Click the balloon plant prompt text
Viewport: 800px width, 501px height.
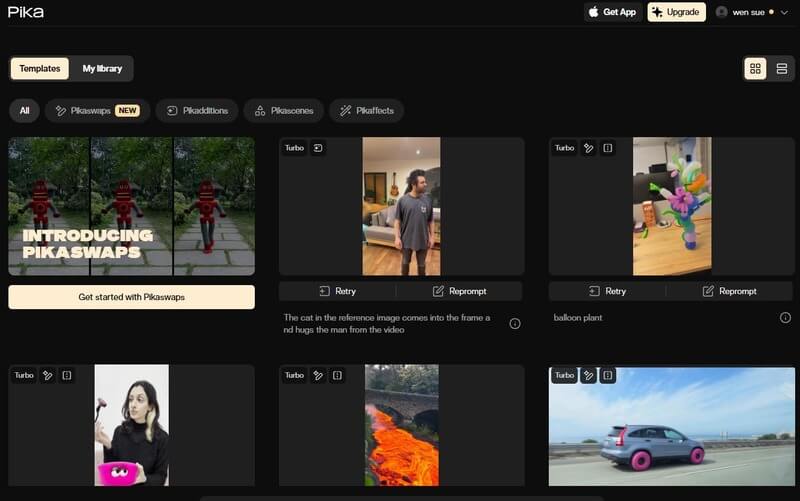(578, 318)
